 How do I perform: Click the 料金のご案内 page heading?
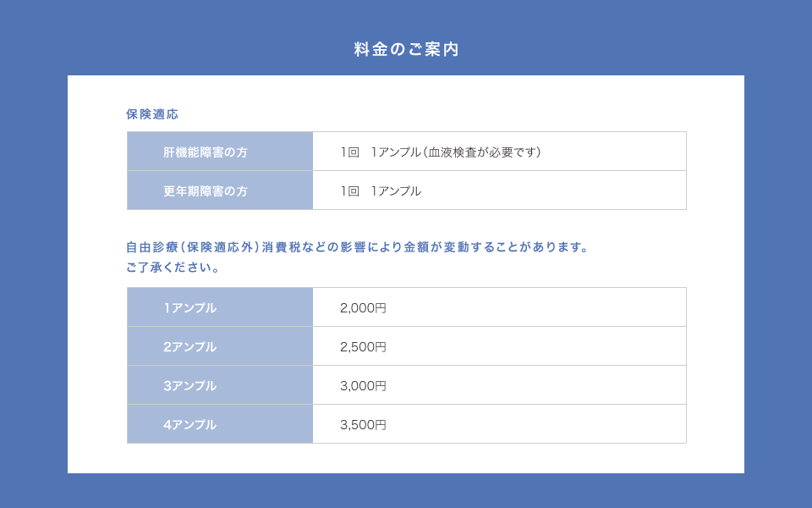coord(406,49)
